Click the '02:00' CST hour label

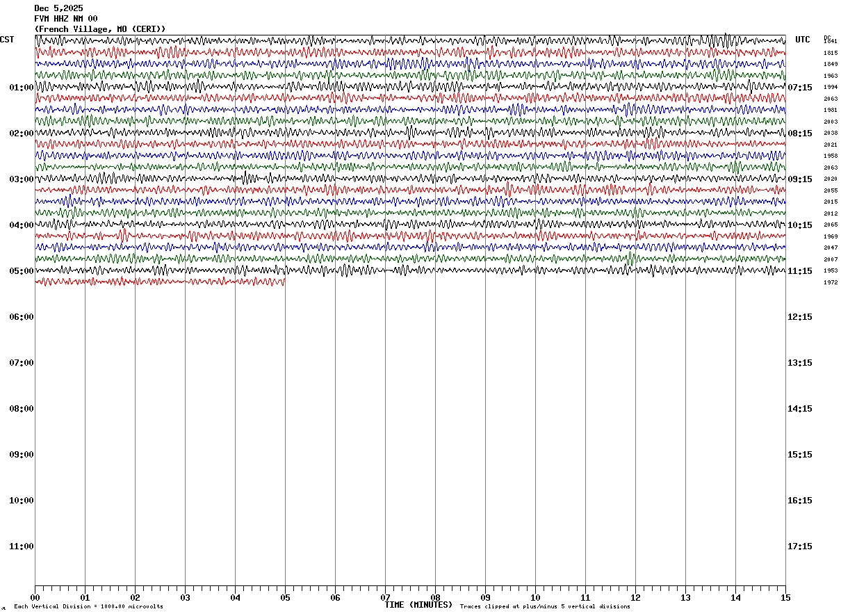pos(22,133)
